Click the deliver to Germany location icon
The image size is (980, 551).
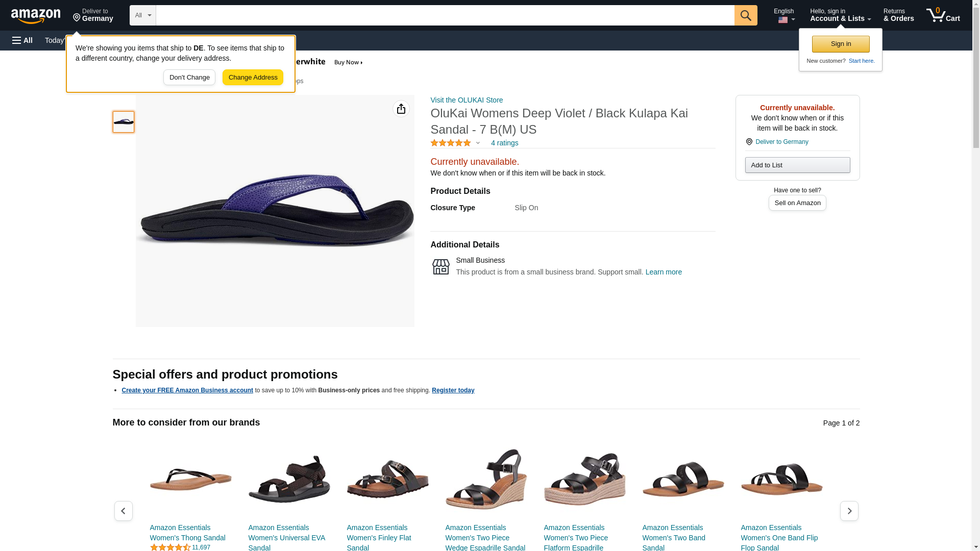click(x=749, y=142)
